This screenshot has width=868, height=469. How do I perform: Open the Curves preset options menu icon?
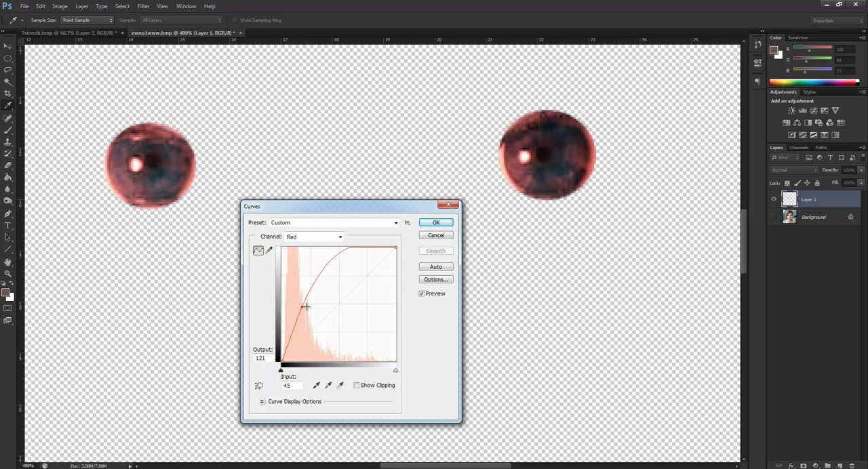[407, 222]
